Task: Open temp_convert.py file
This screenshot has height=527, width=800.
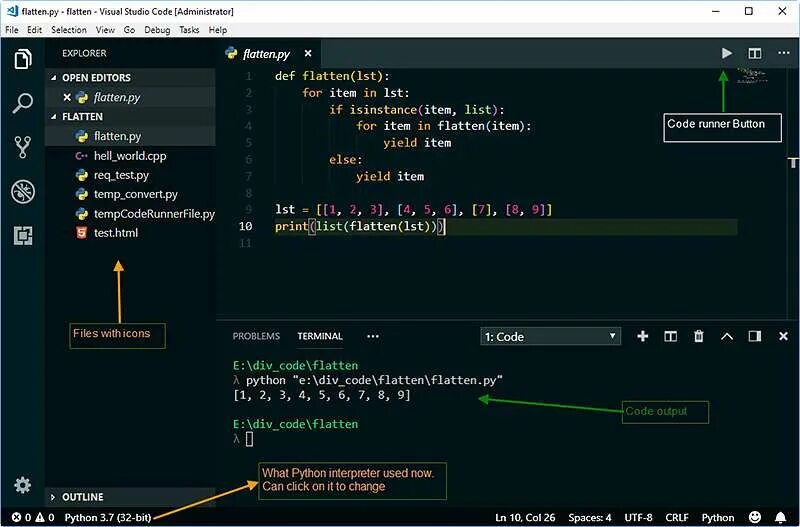Action: pyautogui.click(x=131, y=194)
